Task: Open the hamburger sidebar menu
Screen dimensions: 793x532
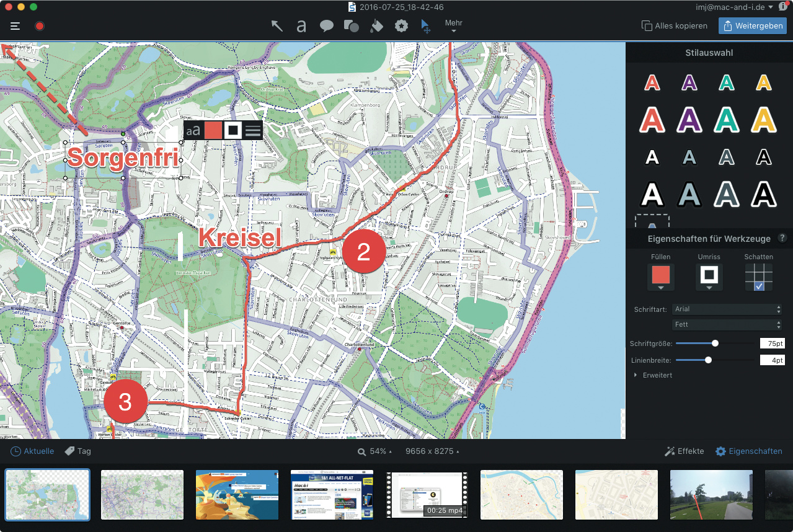Action: 16,26
